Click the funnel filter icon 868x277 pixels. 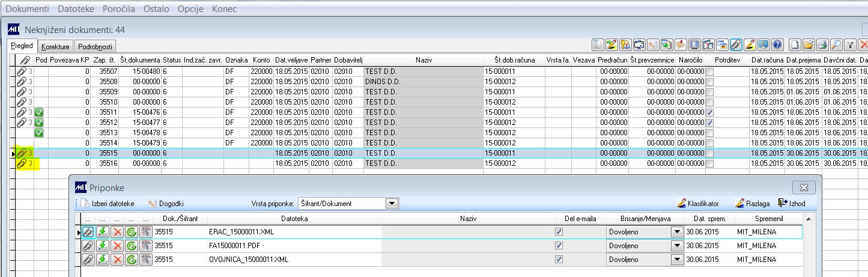point(850,44)
